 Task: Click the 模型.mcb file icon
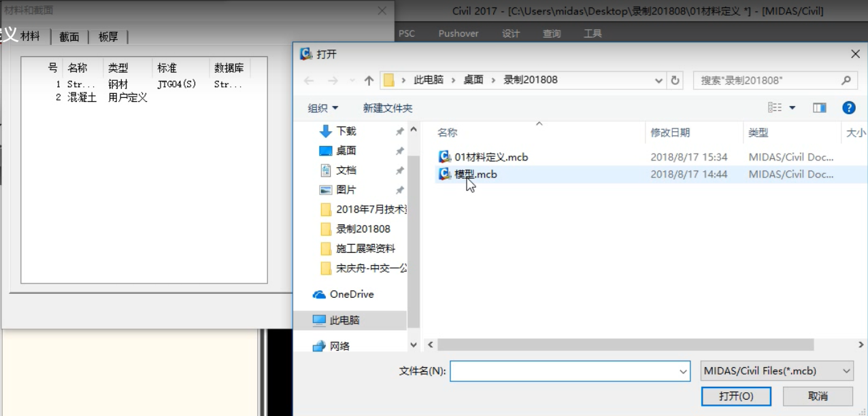445,174
